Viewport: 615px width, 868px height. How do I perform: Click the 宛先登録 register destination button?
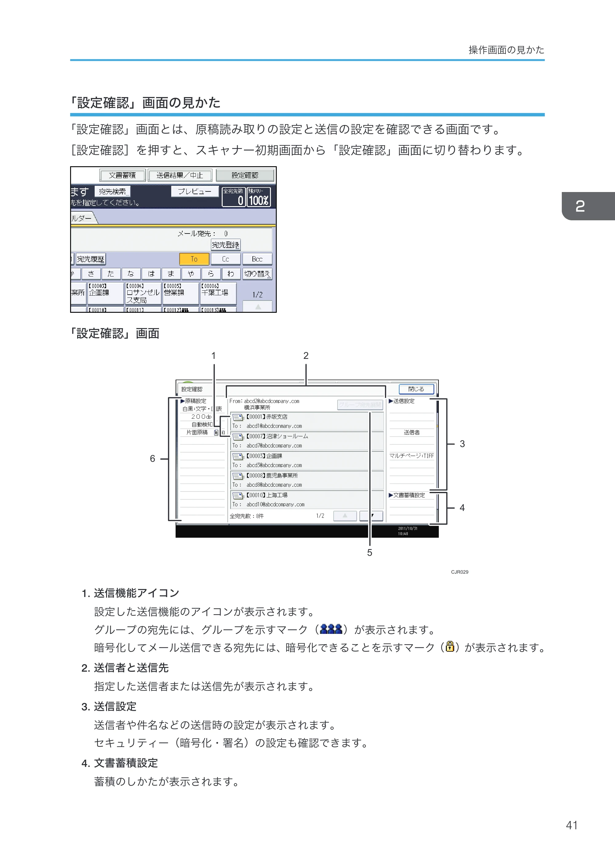point(226,245)
